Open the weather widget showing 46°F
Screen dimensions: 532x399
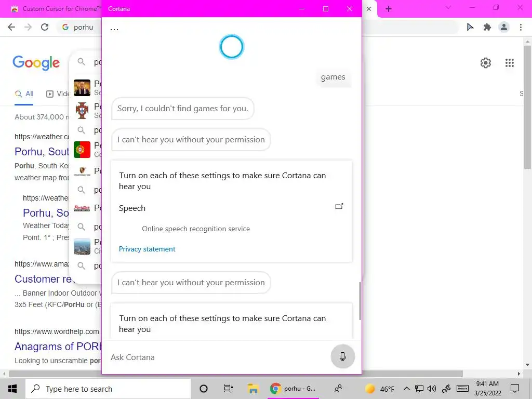click(x=379, y=389)
